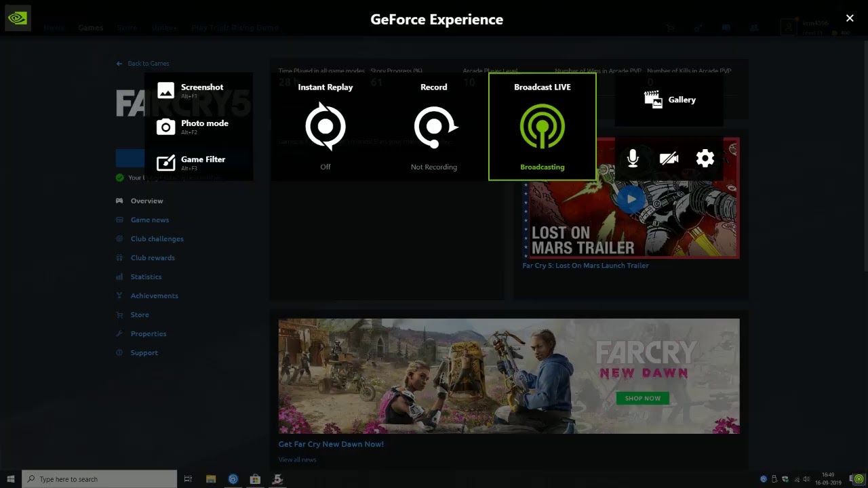Click the NVIDIA logo at top left
The height and width of the screenshot is (488, 868).
click(18, 18)
